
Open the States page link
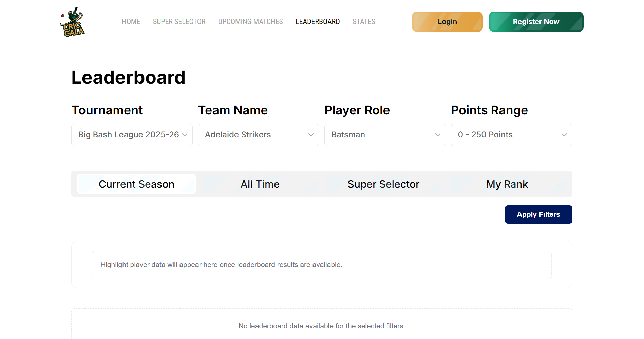(x=364, y=22)
